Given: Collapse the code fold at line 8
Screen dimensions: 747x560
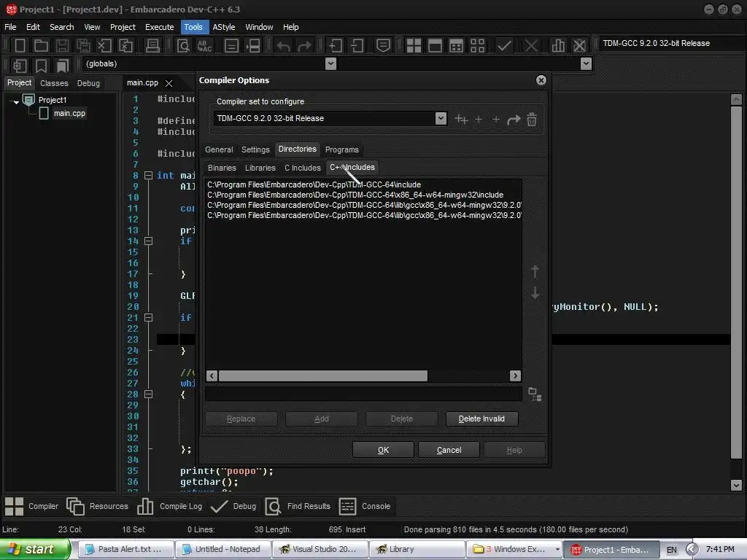Looking at the screenshot, I should point(148,175).
